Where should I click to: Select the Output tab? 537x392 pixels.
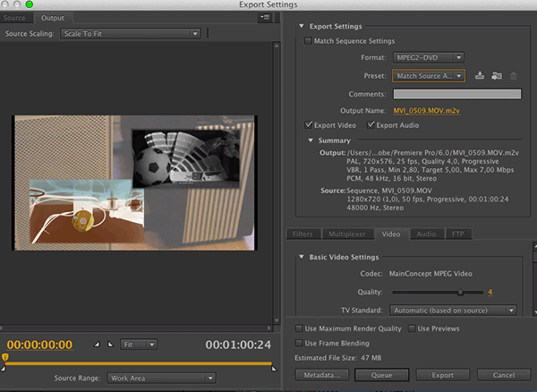53,18
